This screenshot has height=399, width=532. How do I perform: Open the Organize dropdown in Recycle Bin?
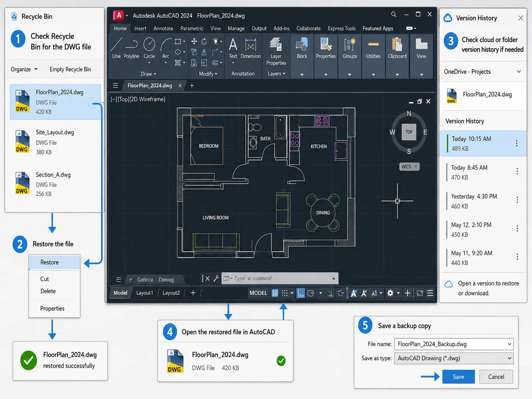(x=24, y=69)
